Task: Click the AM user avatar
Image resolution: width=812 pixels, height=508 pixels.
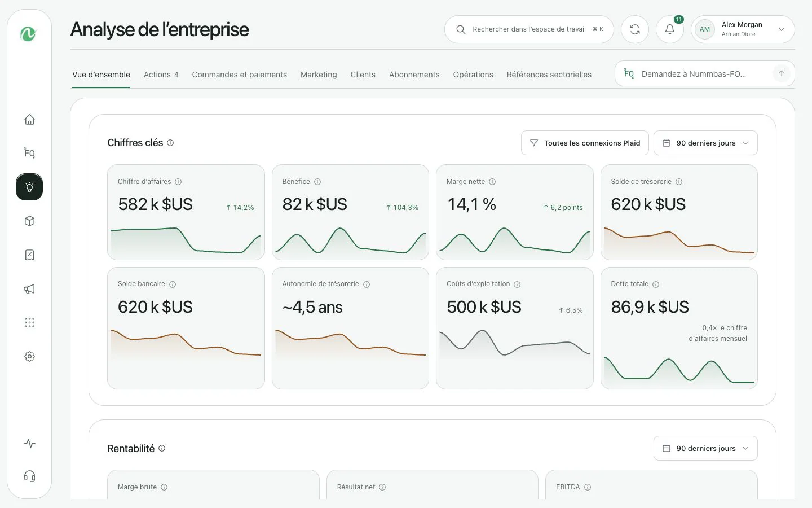Action: (x=705, y=29)
